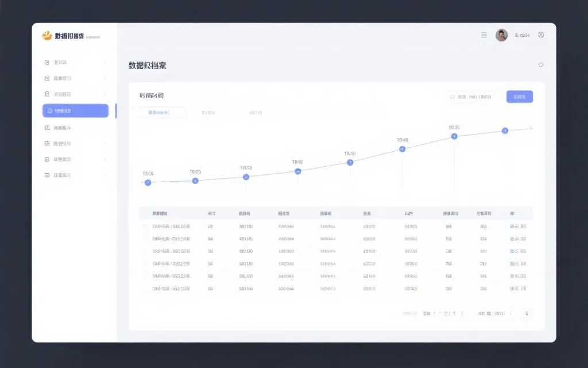Expand the first sidebar item using its chevron

[105, 62]
